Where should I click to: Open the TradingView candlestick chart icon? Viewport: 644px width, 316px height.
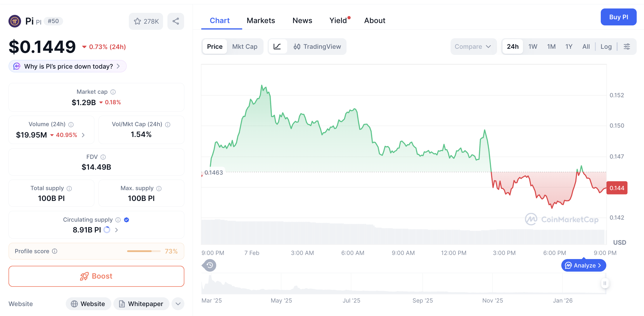[x=297, y=46]
